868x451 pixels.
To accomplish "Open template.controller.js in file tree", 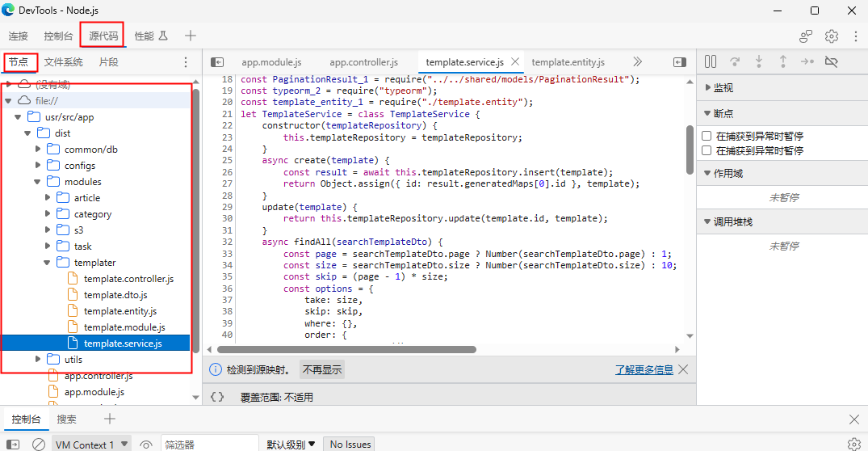I will (128, 279).
